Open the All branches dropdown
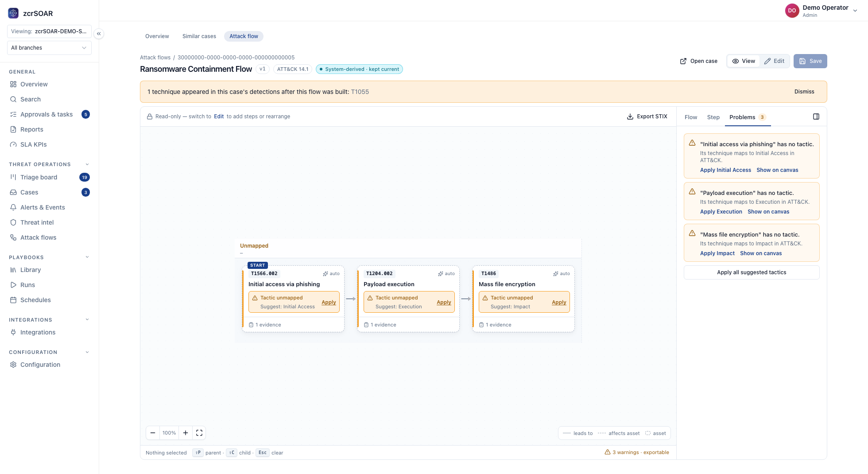Screen dimensions: 868x474 click(x=49, y=48)
